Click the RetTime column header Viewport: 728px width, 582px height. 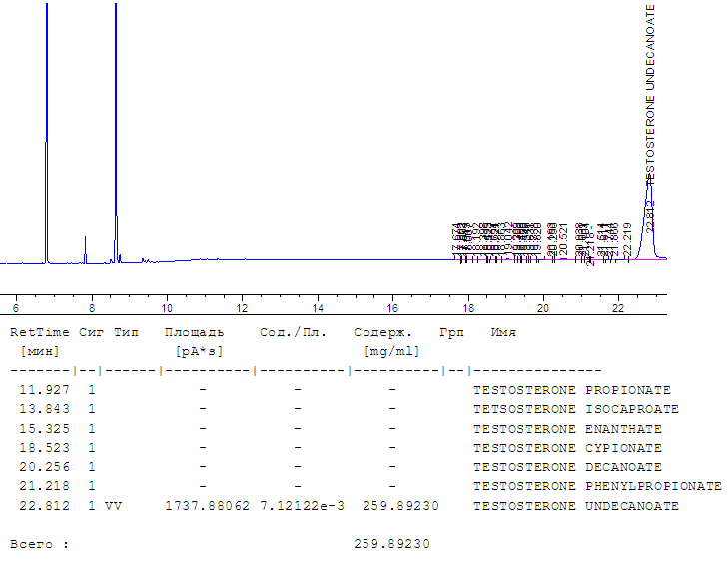point(40,332)
